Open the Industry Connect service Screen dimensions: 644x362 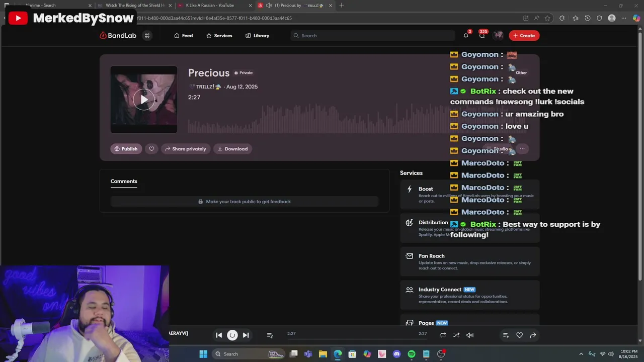[x=470, y=295]
